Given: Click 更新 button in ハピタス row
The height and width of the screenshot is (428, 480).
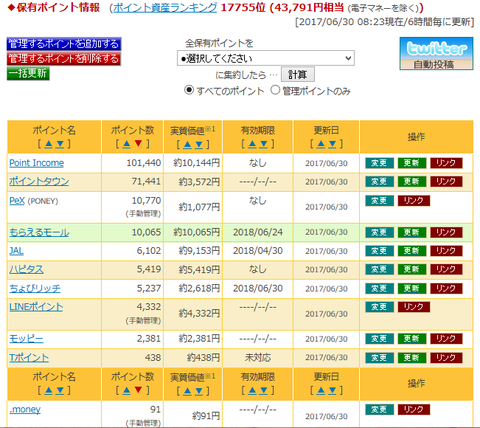Looking at the screenshot, I should [x=412, y=269].
